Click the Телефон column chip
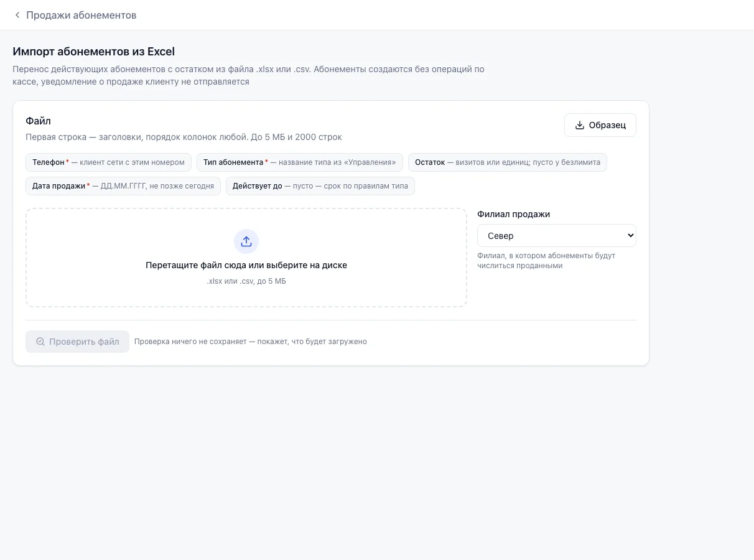754x560 pixels. (x=108, y=162)
